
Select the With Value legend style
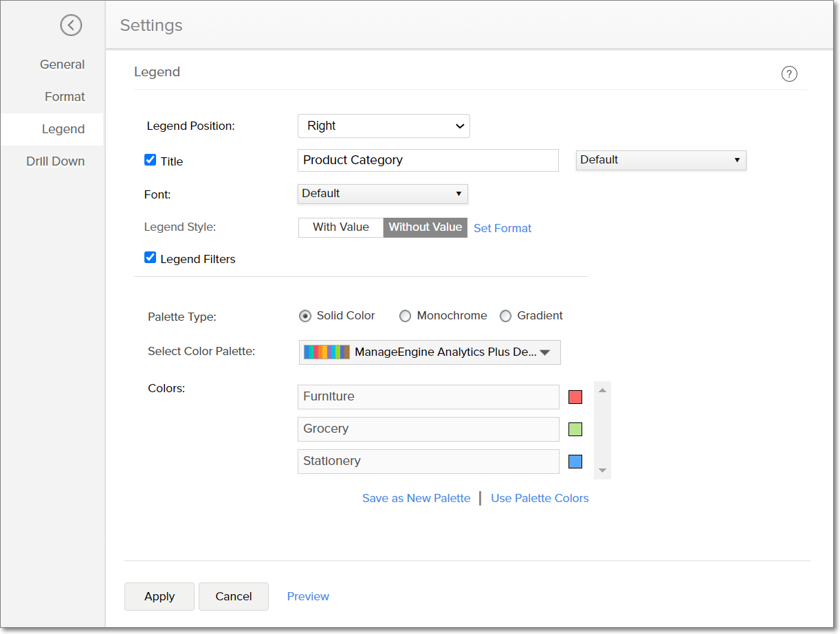[x=341, y=227]
